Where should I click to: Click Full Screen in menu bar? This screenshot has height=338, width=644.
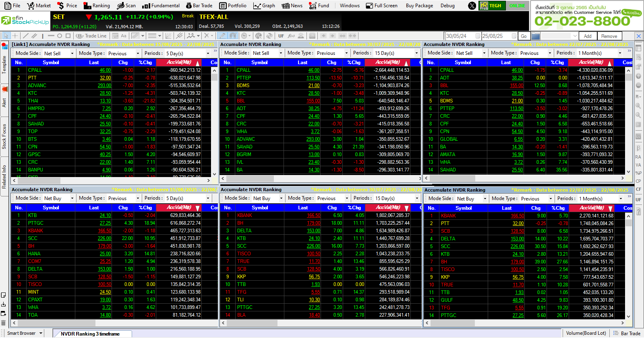click(381, 6)
